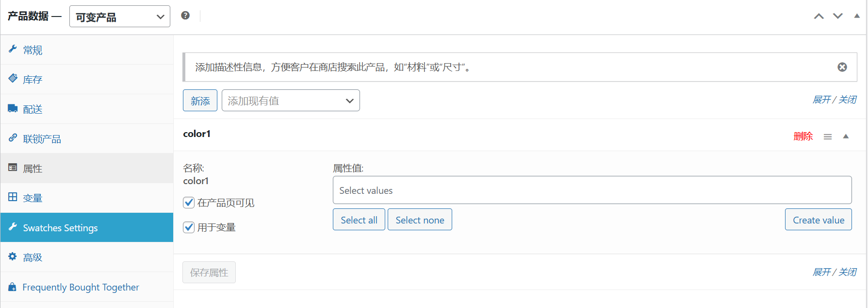868x308 pixels.
Task: Open the 可变产品 product type dropdown
Action: (x=119, y=16)
